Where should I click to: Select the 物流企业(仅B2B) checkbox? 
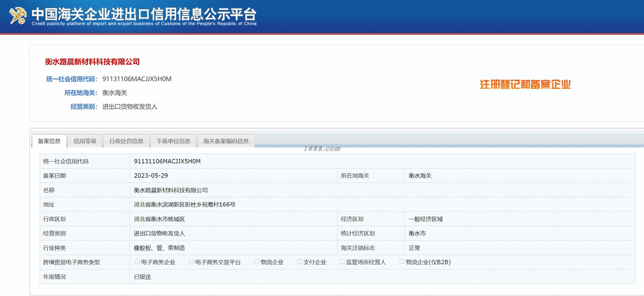tap(402, 261)
